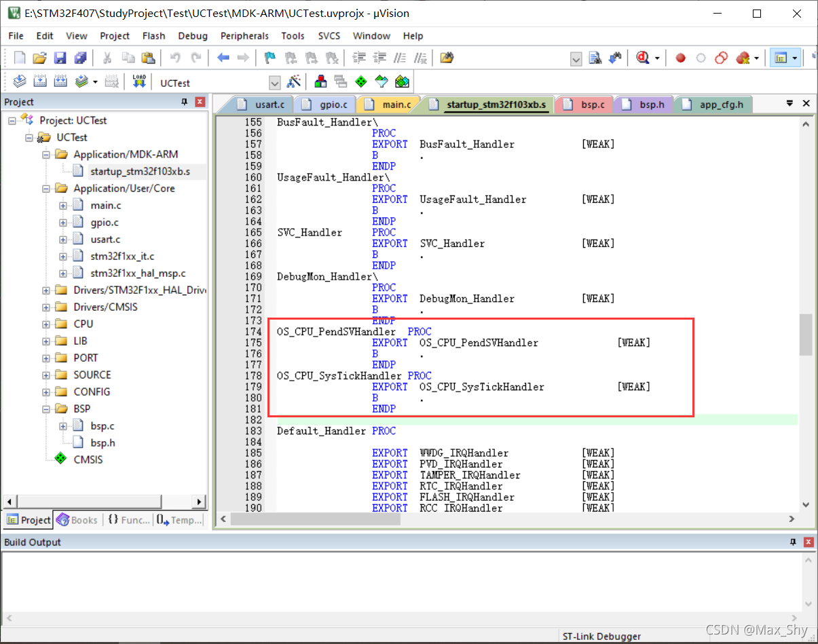Select the CMSIS component item in the tree

click(x=88, y=459)
